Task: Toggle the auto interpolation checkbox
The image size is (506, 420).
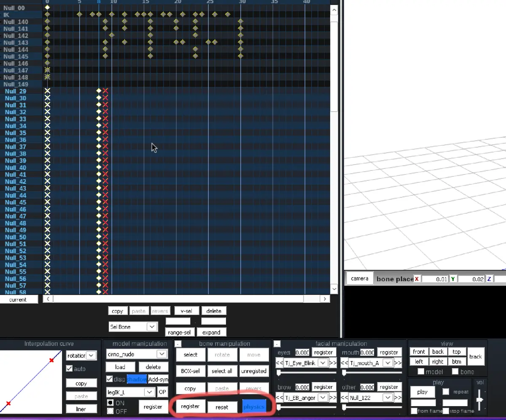Action: coord(70,369)
